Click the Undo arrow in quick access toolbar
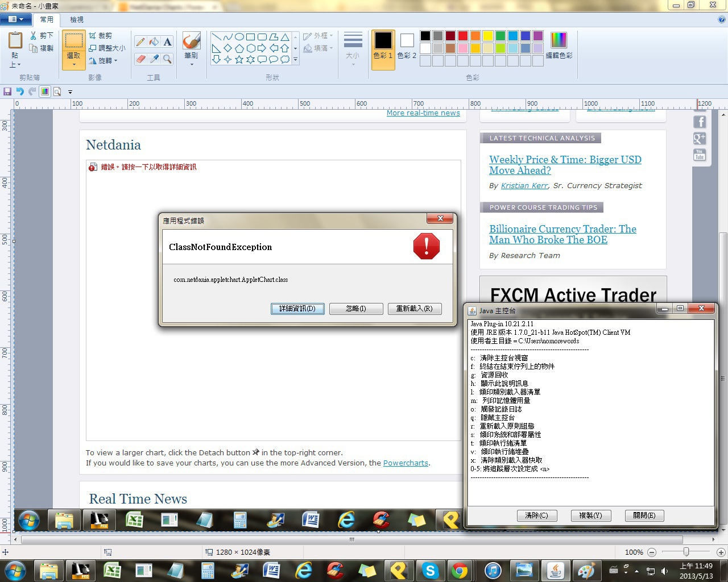 click(x=20, y=92)
